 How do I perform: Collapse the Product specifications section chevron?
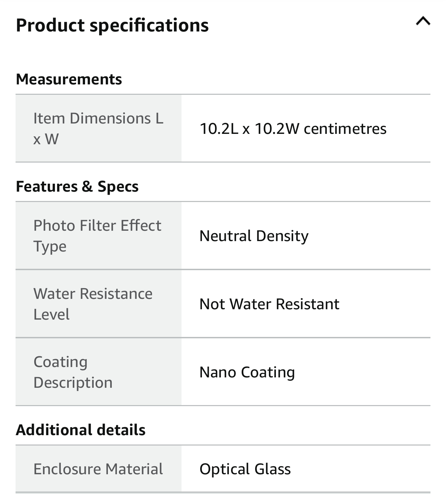tap(423, 21)
